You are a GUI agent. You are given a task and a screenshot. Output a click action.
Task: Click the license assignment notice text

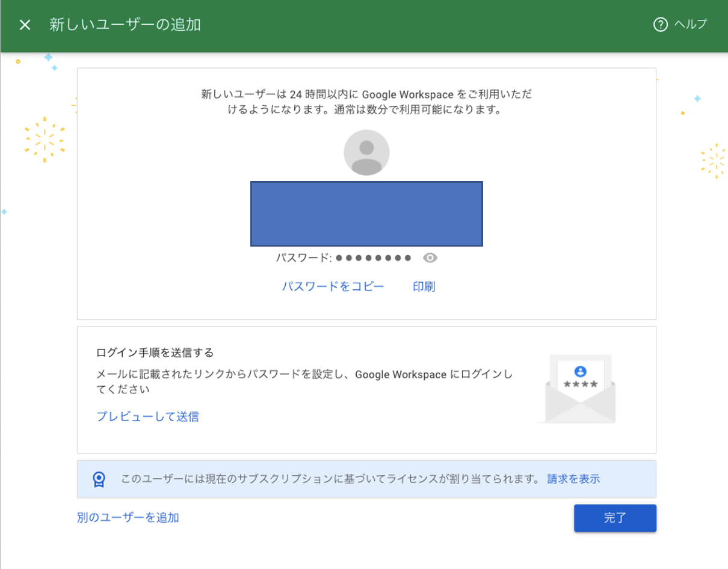(x=329, y=479)
